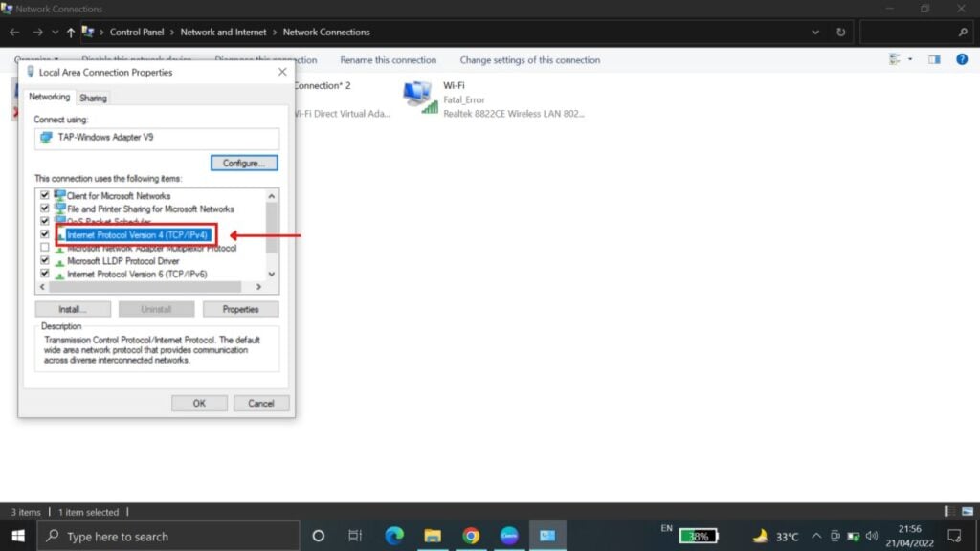Click the weather 33°C widget
Viewport: 980px width, 551px height.
tap(776, 536)
